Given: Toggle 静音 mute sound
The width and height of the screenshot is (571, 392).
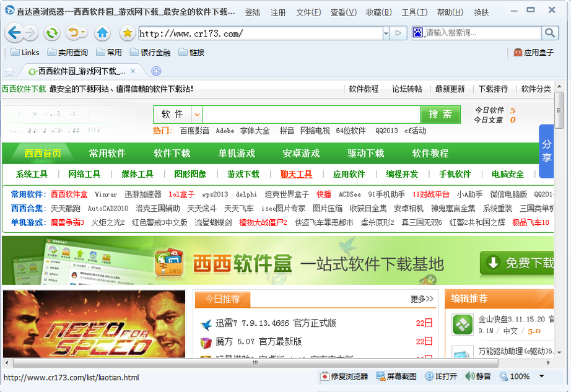Looking at the screenshot, I should click(478, 377).
